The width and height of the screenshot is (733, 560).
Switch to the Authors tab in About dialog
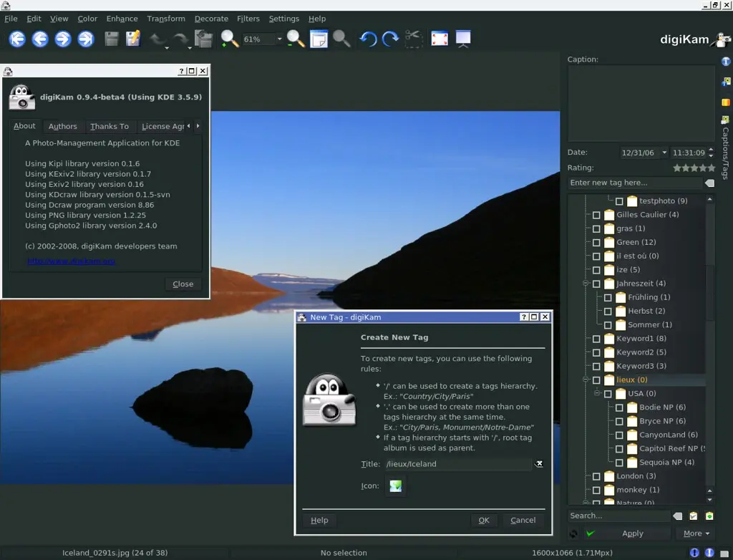tap(62, 126)
